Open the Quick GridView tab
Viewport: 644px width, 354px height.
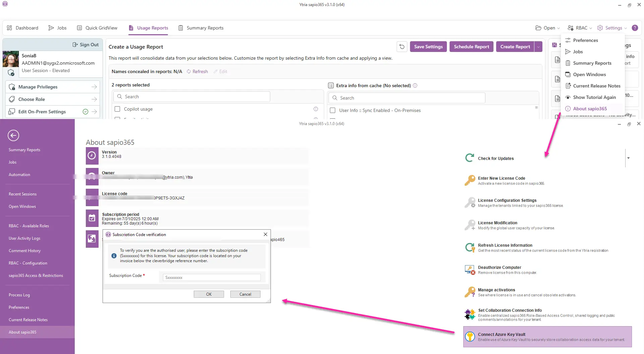(x=97, y=28)
